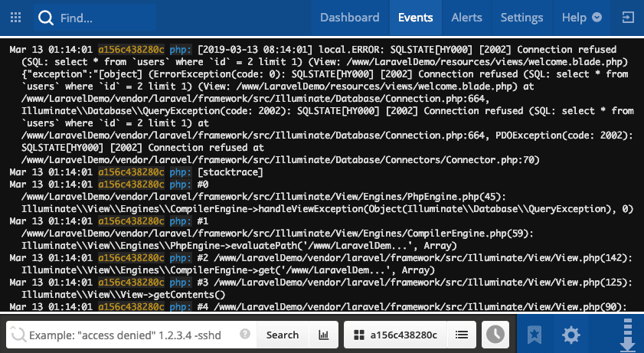Show the event velocity graph icon

324,335
